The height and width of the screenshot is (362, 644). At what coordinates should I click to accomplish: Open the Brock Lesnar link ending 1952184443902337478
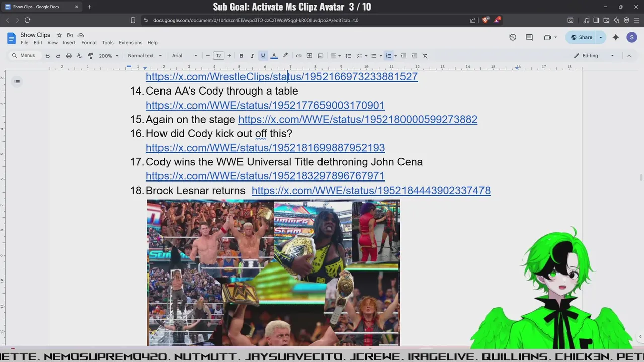[x=371, y=190]
